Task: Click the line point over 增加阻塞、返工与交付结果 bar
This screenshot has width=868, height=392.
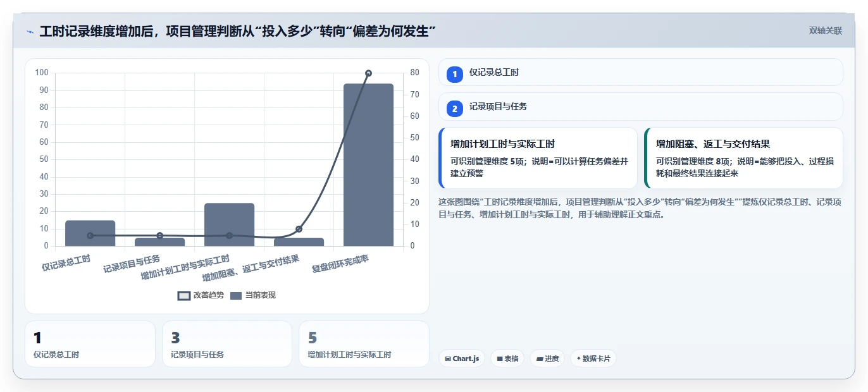Action: tap(299, 229)
